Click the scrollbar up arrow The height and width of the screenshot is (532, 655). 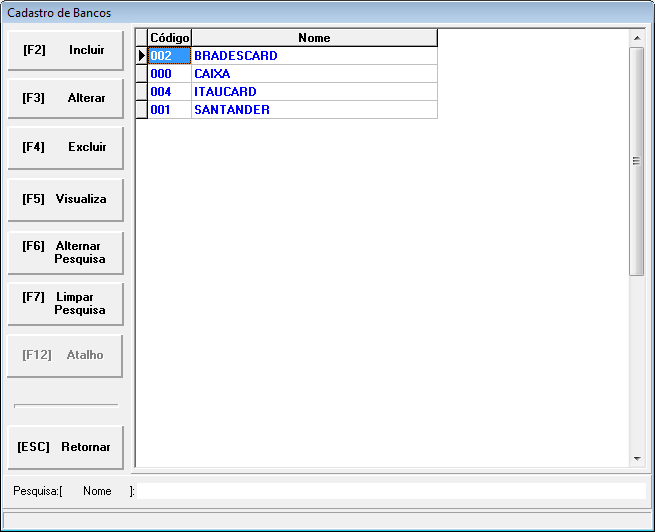click(x=636, y=38)
